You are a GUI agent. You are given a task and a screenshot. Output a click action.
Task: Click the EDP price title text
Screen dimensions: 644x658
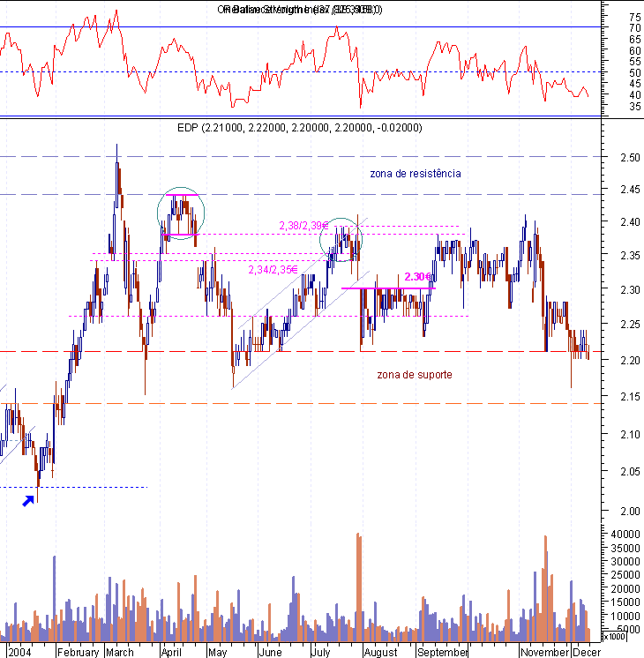pos(300,128)
